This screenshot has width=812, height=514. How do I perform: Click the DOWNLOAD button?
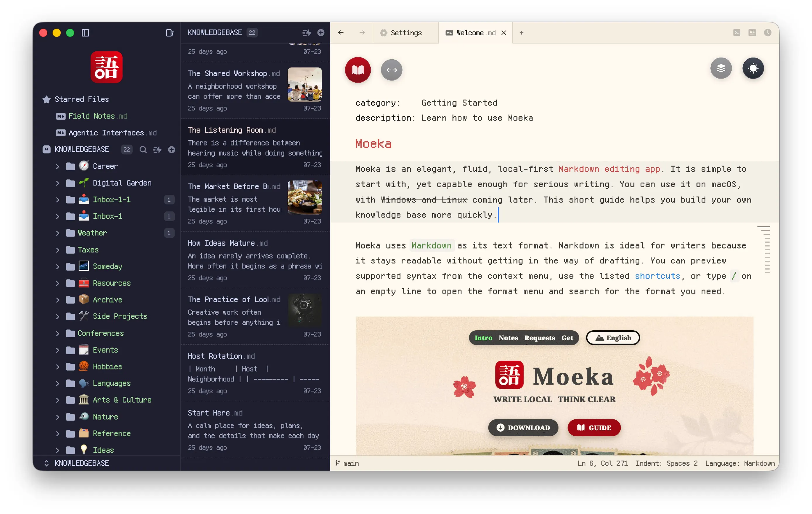[523, 428]
